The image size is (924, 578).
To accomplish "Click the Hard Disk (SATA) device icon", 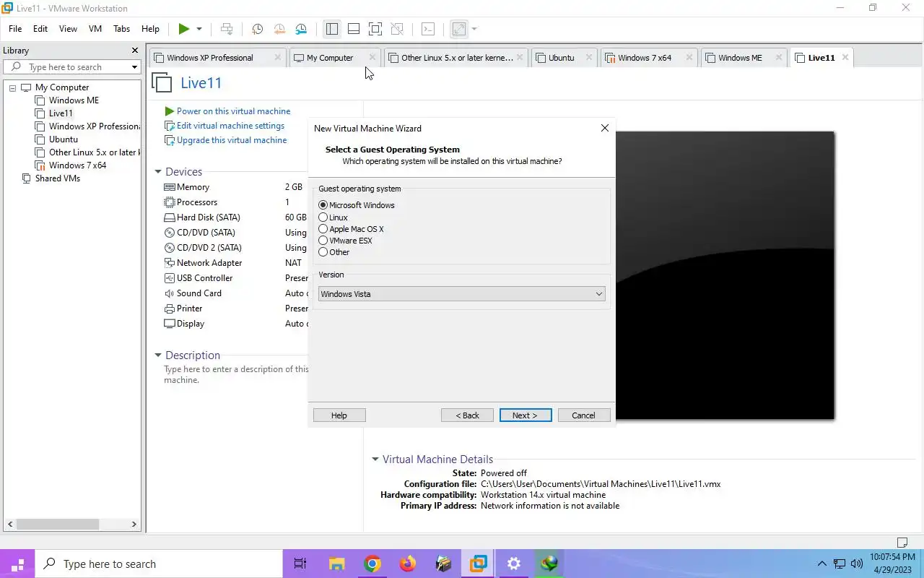I will click(x=170, y=217).
